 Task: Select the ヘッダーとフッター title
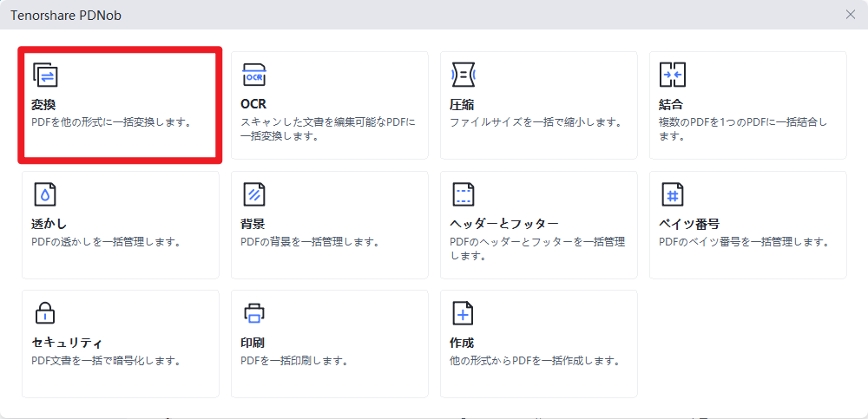(x=504, y=224)
